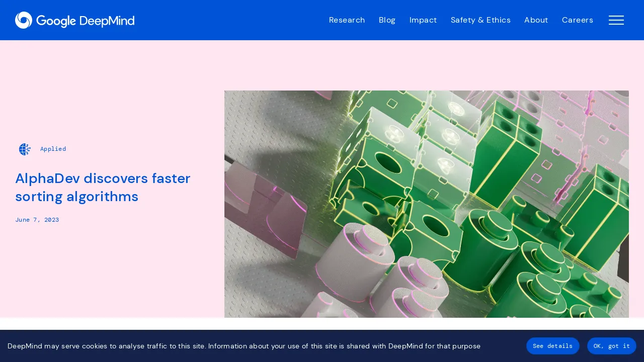Screen dimensions: 644x362
Task: Accept cookies with OK, got it
Action: pyautogui.click(x=612, y=346)
